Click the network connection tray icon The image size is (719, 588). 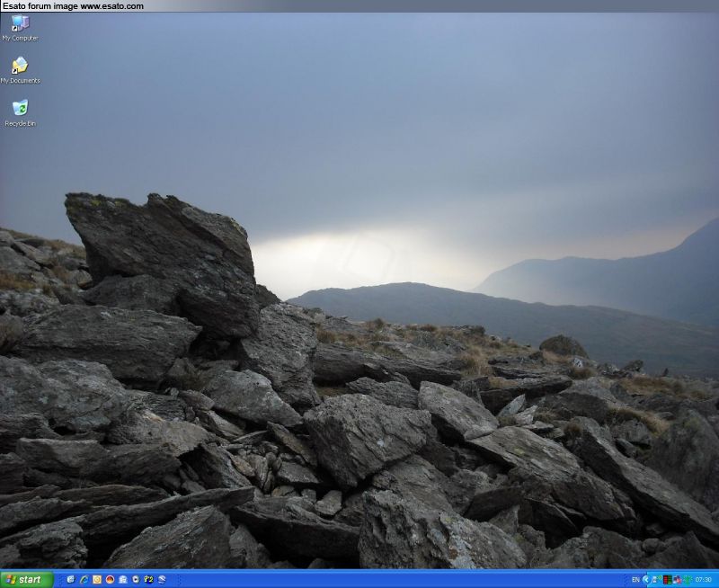656,580
